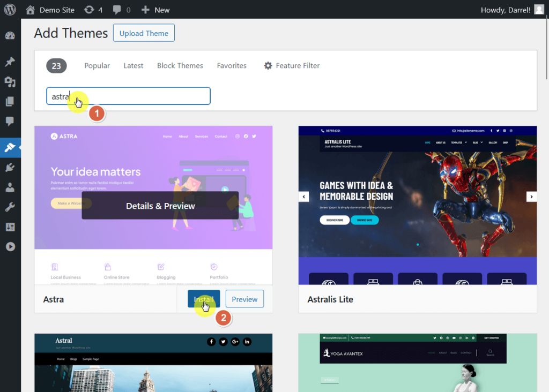
Task: Open Users icon in sidebar
Action: (10, 187)
